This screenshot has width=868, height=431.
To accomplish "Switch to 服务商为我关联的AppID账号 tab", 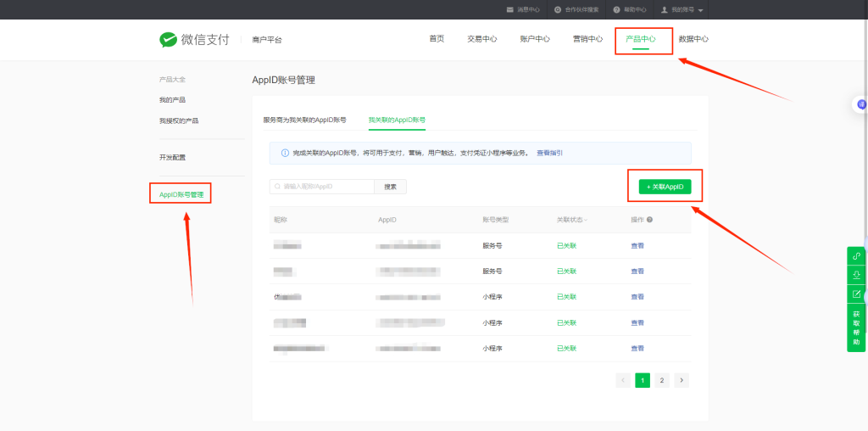I will [x=305, y=120].
